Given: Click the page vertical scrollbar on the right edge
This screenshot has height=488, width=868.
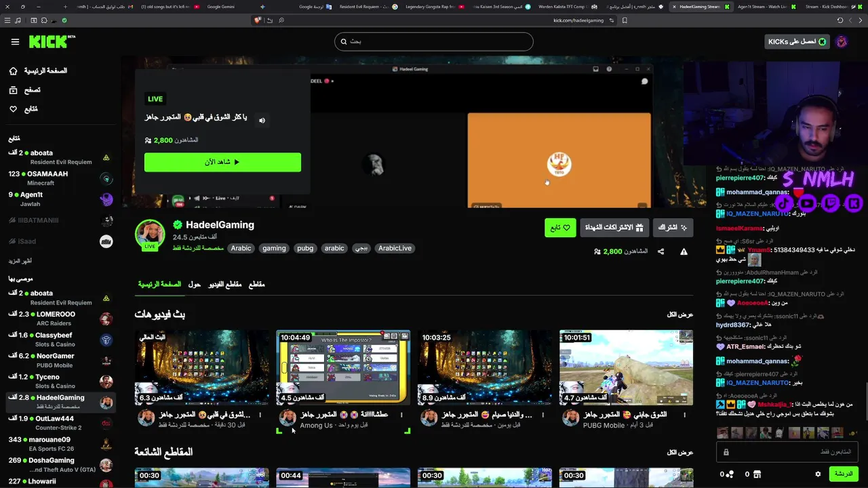Looking at the screenshot, I should point(865,400).
